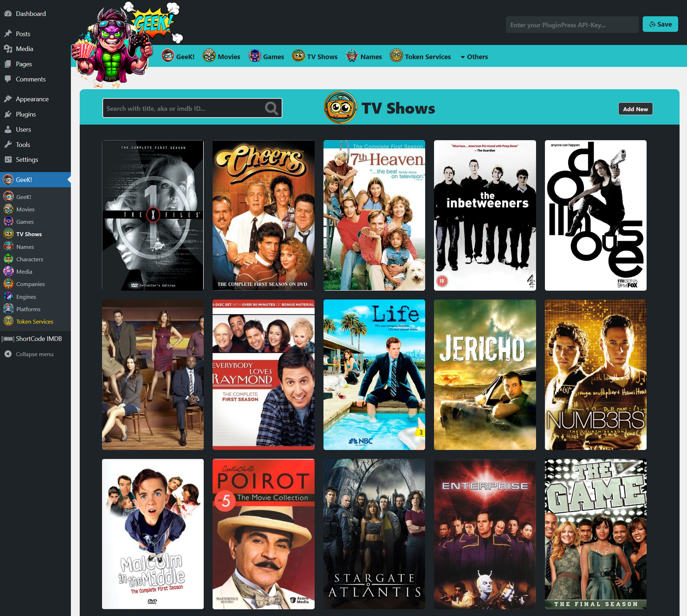
Task: Open the unlabeled hospital cast poster
Action: pyautogui.click(x=153, y=375)
